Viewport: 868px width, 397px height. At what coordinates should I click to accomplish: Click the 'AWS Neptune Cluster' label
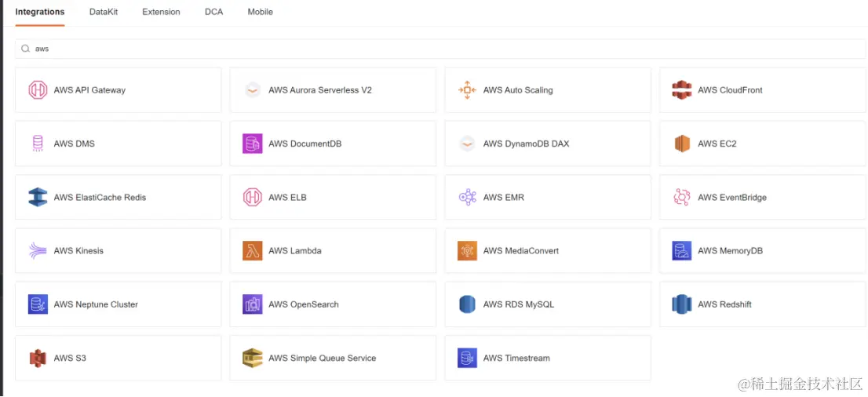[x=96, y=304]
